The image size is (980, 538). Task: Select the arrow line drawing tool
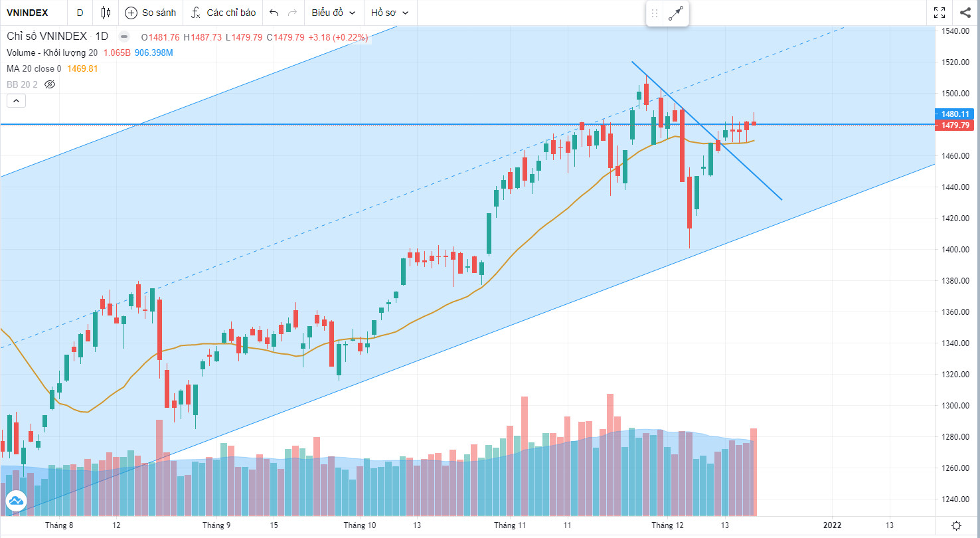[676, 13]
